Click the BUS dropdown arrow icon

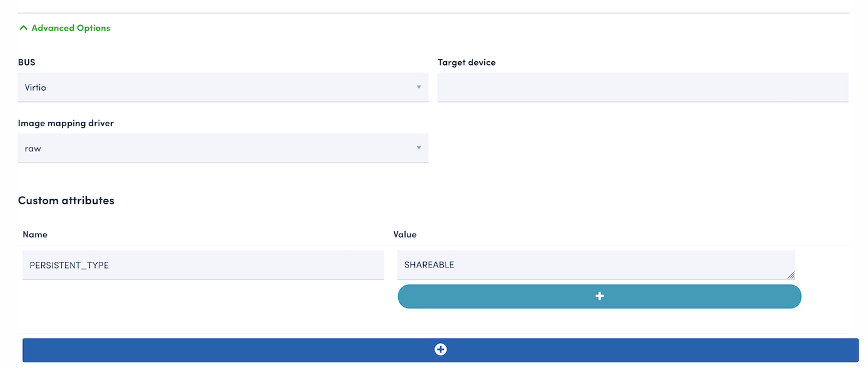pos(419,87)
